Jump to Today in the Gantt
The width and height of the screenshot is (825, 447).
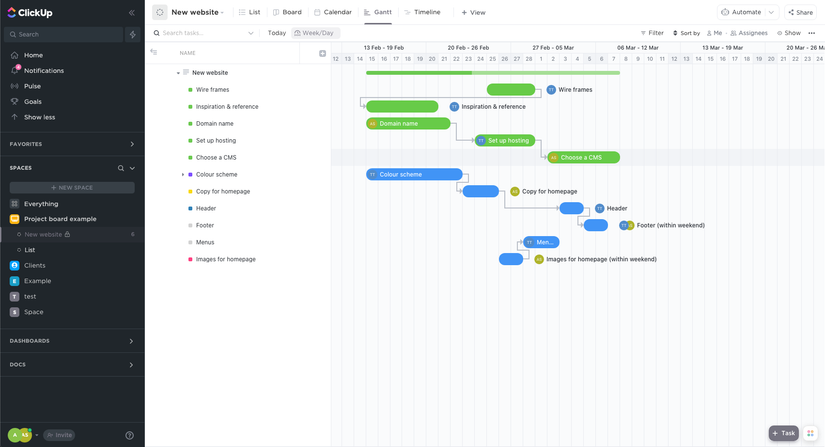[277, 33]
